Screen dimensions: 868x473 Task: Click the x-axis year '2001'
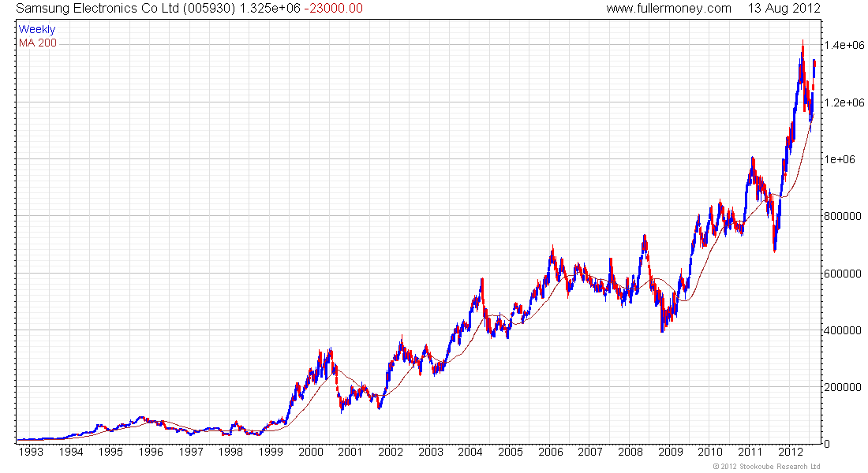pyautogui.click(x=350, y=452)
